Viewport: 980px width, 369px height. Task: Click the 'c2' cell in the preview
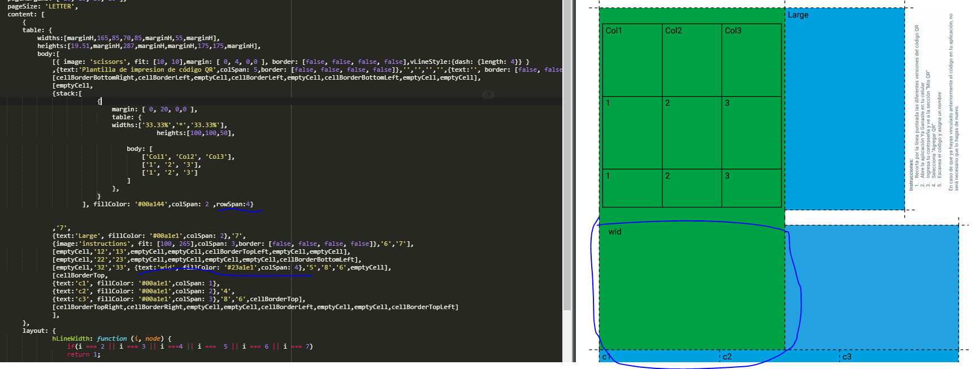click(x=779, y=357)
